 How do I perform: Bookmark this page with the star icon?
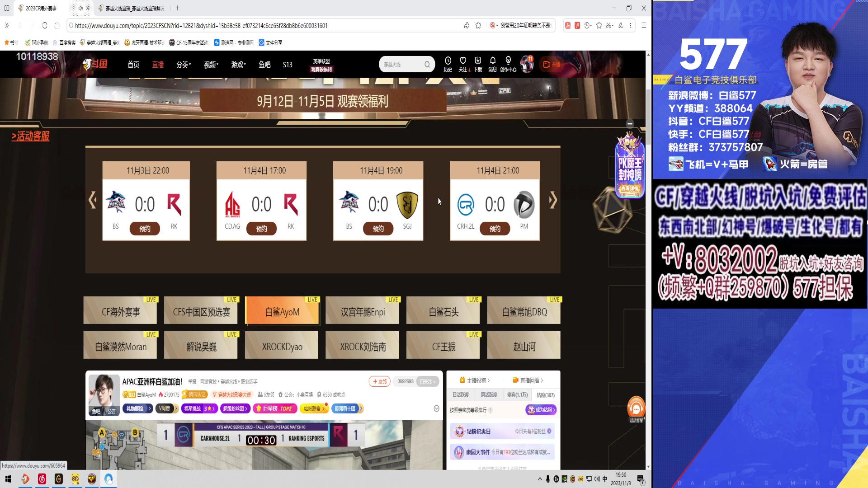point(478,25)
